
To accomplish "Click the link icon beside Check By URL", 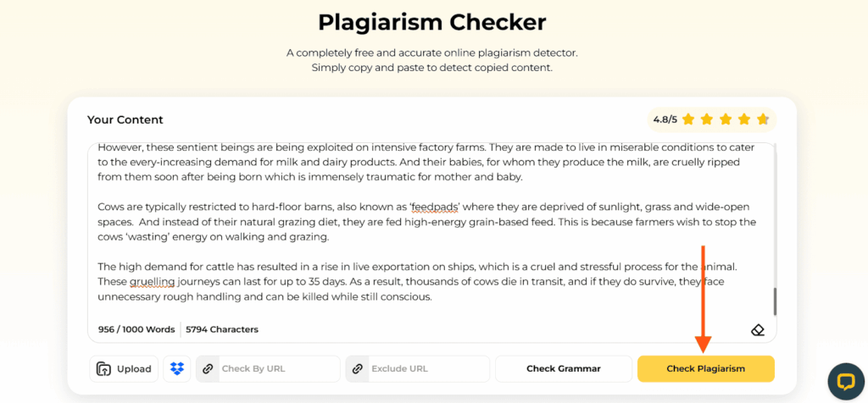I will tap(209, 369).
